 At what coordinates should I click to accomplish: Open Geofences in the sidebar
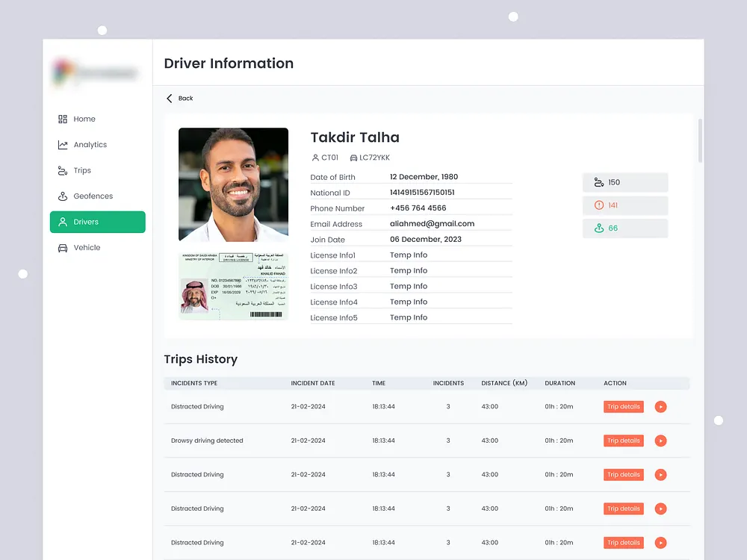(x=98, y=196)
